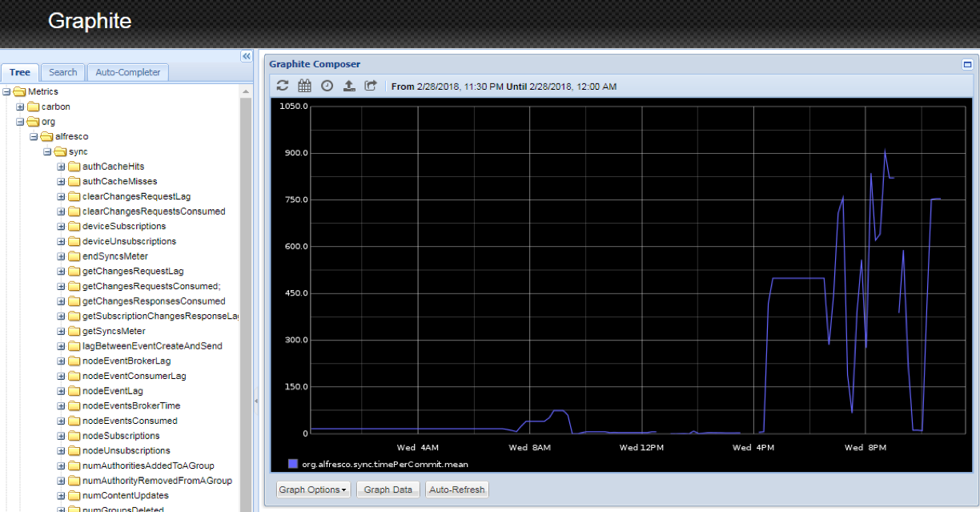Switch to the Search tab
Viewport: 980px width, 512px height.
coord(62,72)
